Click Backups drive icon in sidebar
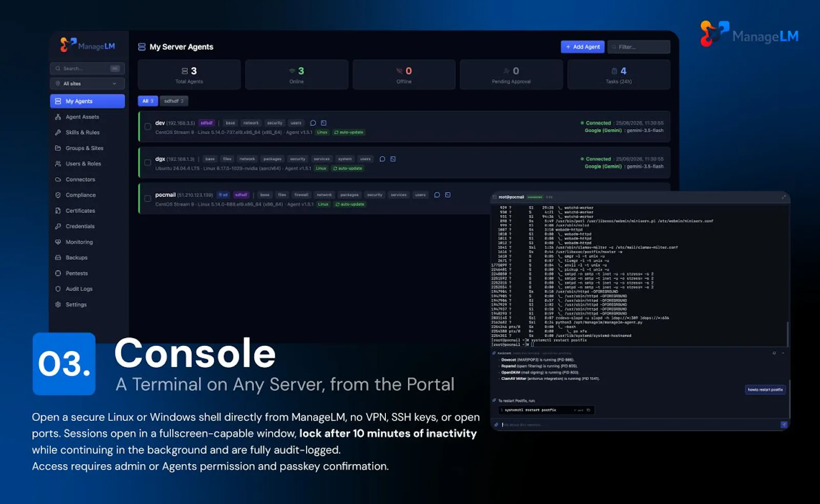The image size is (820, 504). [58, 258]
